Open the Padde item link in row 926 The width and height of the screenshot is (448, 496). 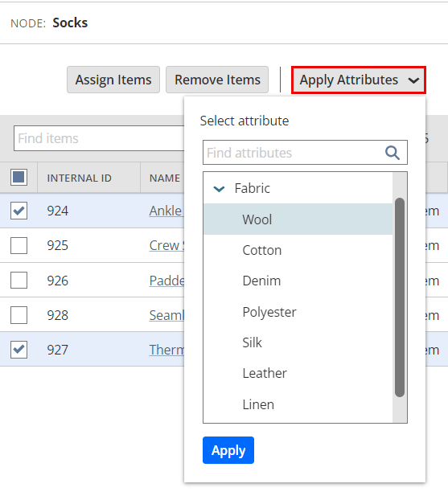pyautogui.click(x=166, y=281)
